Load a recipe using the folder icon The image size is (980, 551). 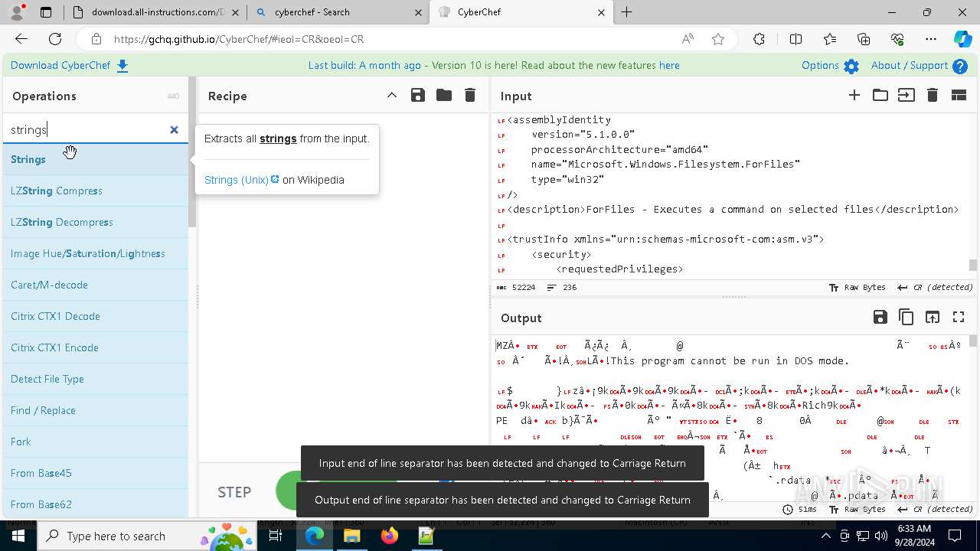444,96
